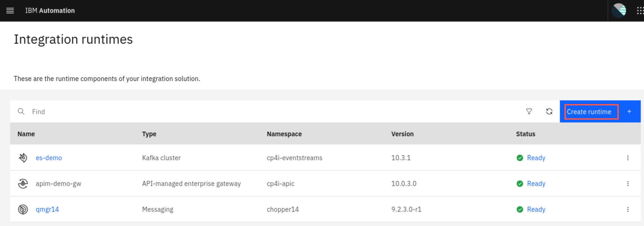Open the user profile avatar
The height and width of the screenshot is (226, 644).
tap(618, 11)
